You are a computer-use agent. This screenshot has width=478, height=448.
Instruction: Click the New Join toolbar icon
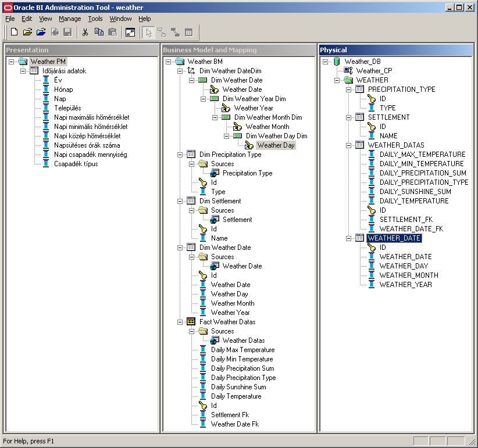[x=162, y=33]
